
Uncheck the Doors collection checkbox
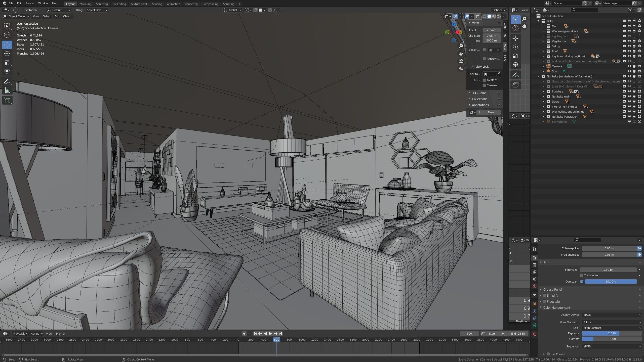624,102
